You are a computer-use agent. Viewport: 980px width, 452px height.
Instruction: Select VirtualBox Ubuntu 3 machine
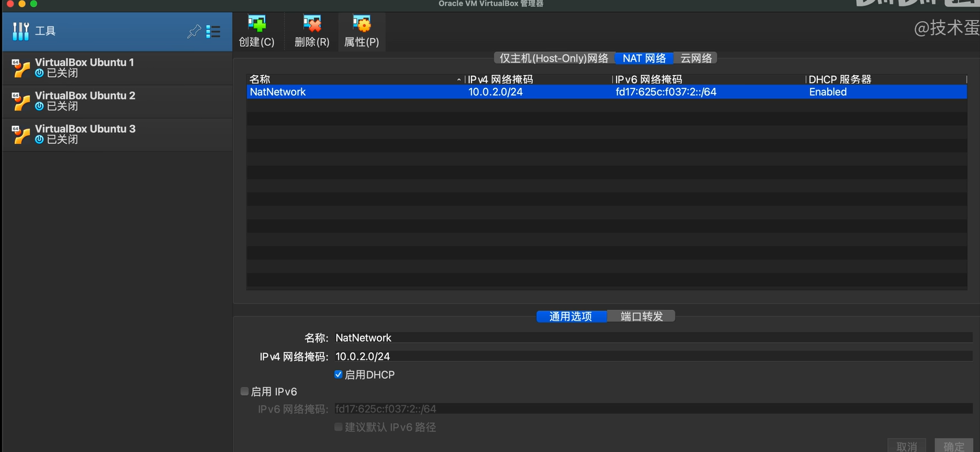pyautogui.click(x=117, y=134)
